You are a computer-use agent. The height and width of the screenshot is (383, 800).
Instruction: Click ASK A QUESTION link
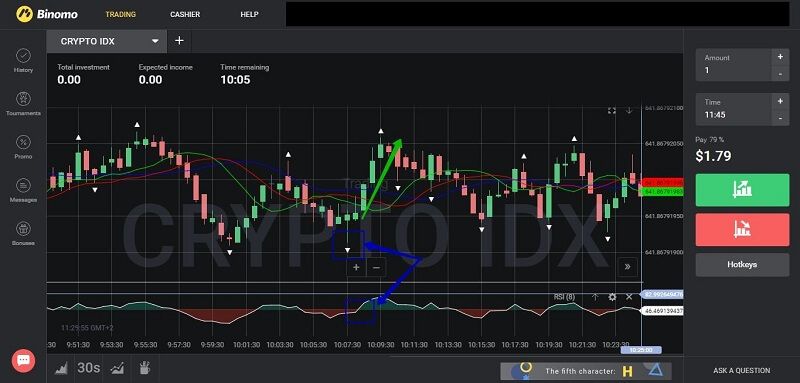pyautogui.click(x=741, y=371)
